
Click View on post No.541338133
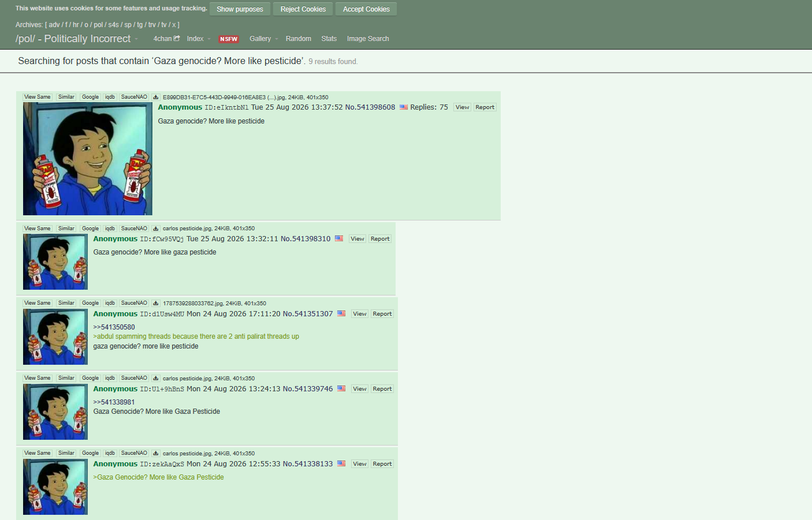[x=360, y=464]
